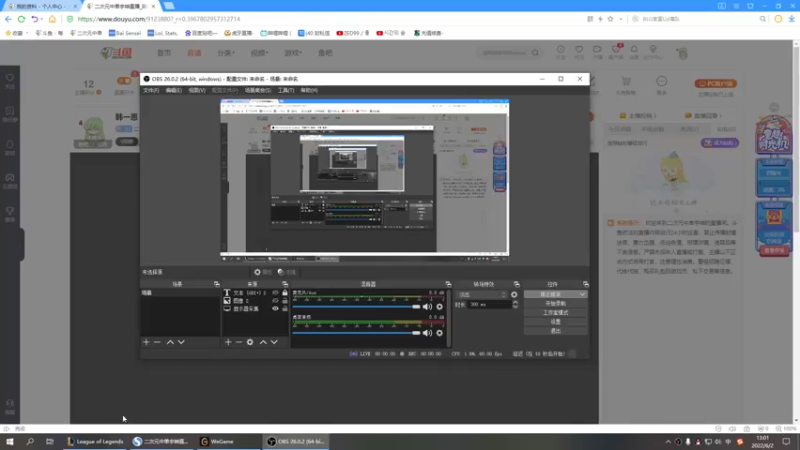The height and width of the screenshot is (450, 800).
Task: Click the browser back arrow
Action: [x=8, y=19]
